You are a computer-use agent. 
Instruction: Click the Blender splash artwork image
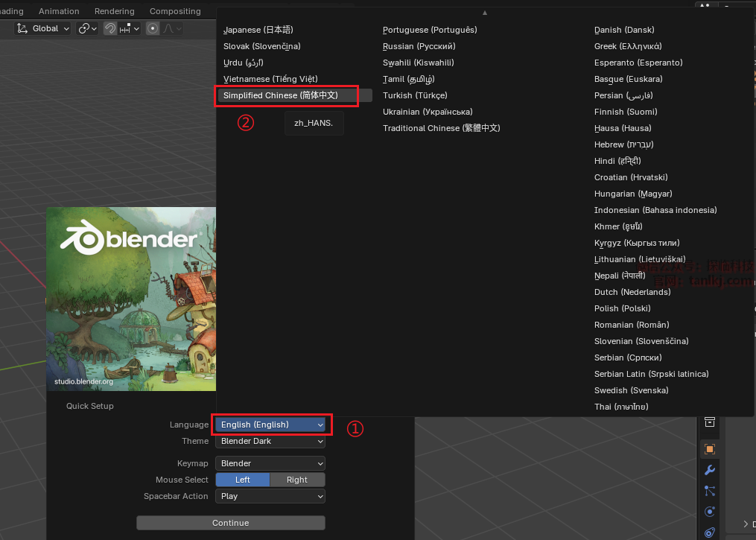point(131,299)
